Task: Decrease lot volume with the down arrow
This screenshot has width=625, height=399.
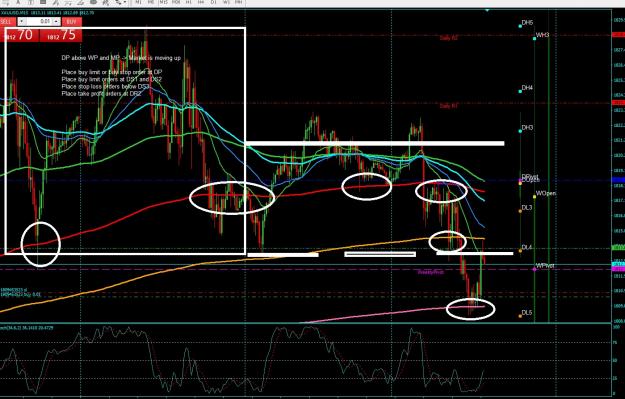Action: pos(22,22)
